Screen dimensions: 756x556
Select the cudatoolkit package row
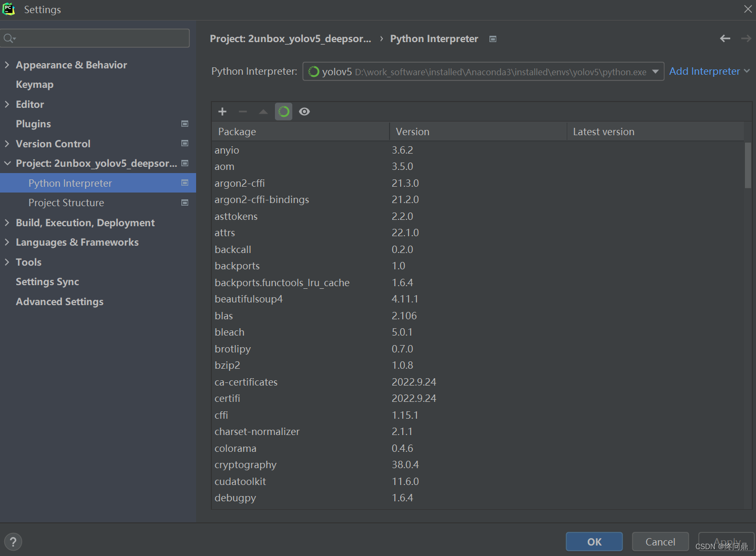(x=478, y=481)
